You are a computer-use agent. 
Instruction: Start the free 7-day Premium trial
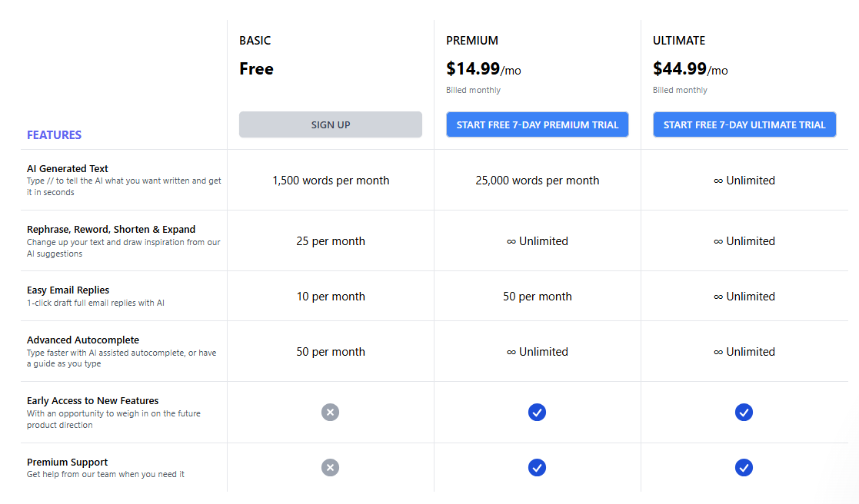pyautogui.click(x=537, y=124)
